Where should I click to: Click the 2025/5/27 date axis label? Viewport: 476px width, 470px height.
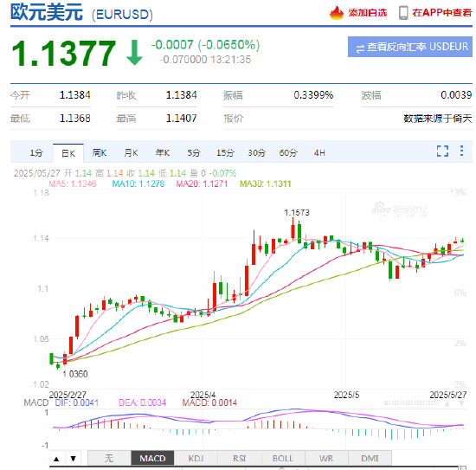pos(447,395)
